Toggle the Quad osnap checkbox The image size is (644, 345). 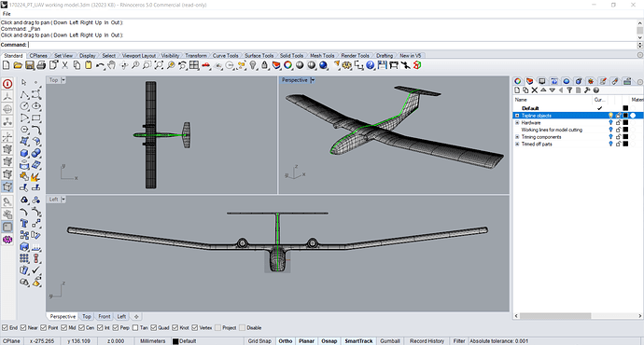pos(154,328)
